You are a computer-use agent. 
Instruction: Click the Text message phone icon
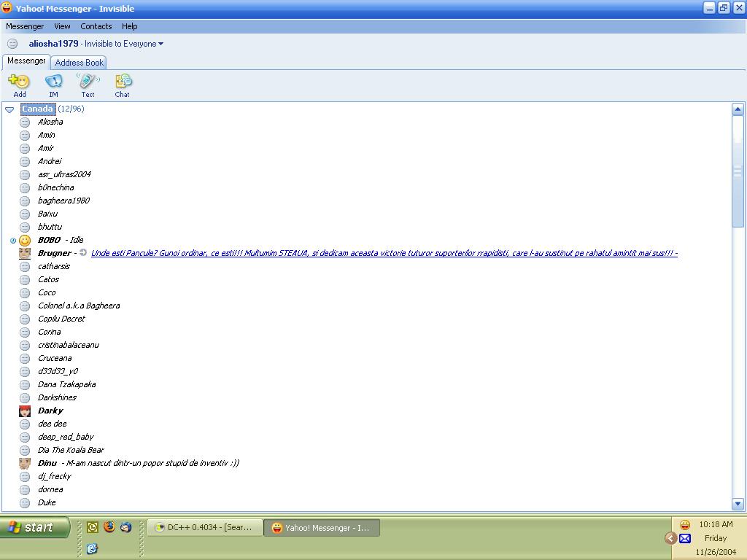88,81
